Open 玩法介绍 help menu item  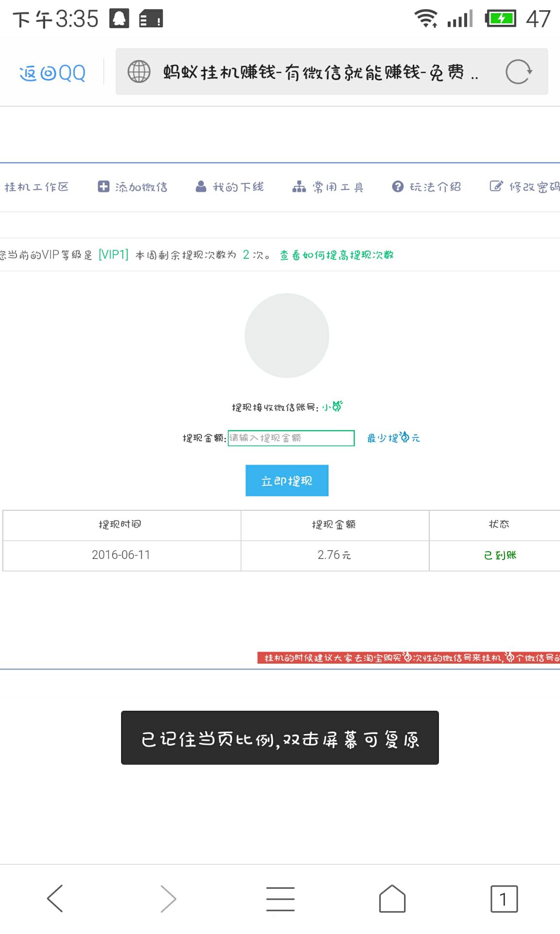(x=427, y=187)
